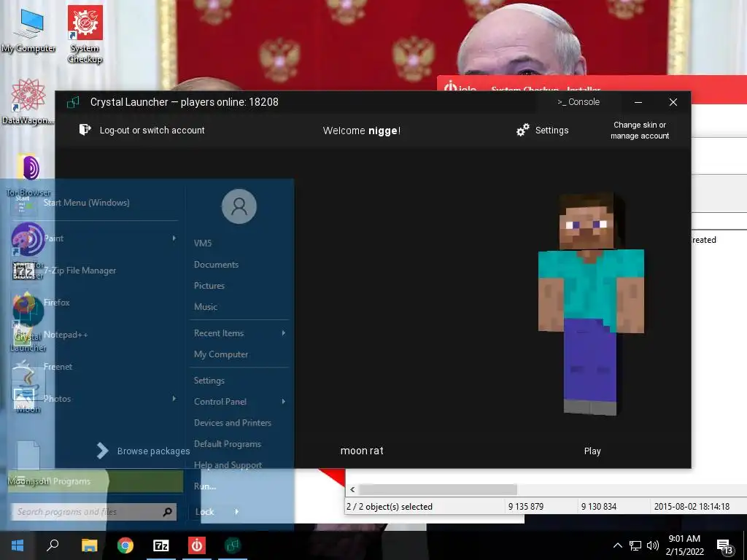Open System Checkup desktop shortcut

click(85, 34)
